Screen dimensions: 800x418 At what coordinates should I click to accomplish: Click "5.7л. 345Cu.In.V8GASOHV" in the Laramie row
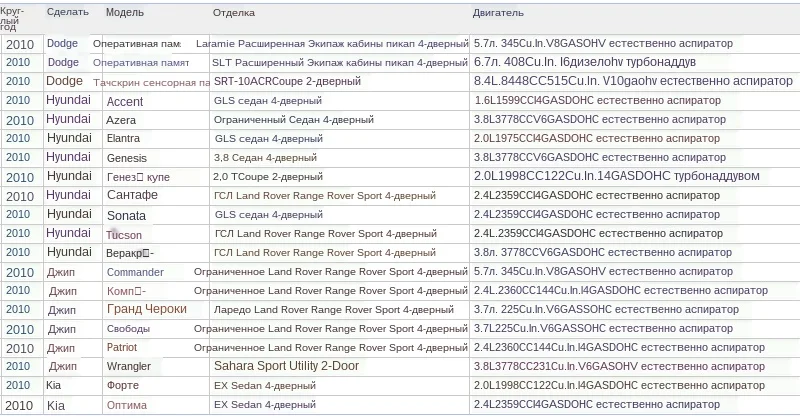(603, 43)
